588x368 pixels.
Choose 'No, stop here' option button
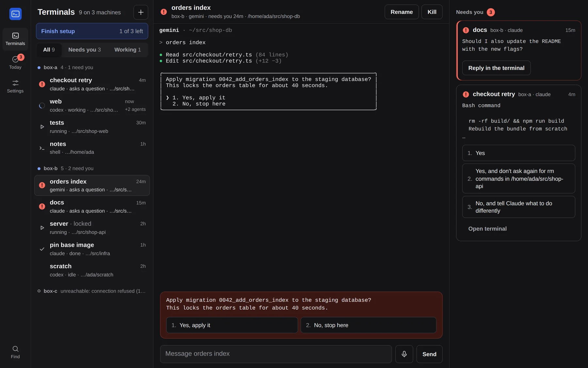pyautogui.click(x=368, y=325)
